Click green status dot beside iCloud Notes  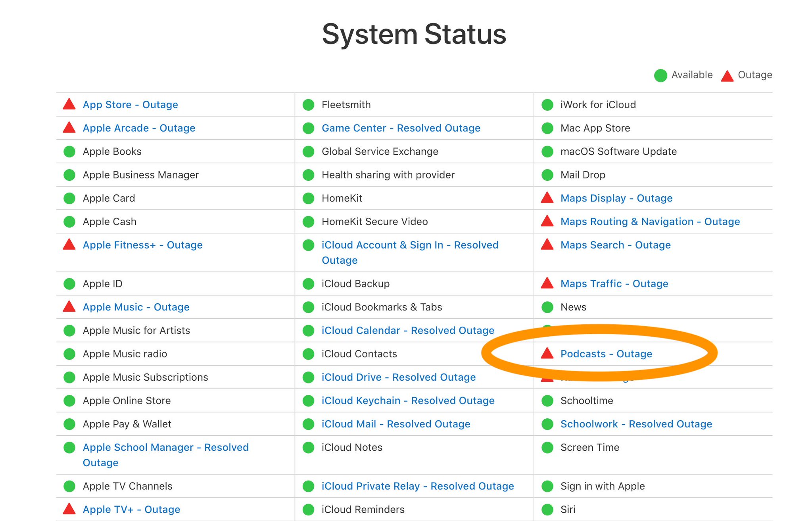(x=308, y=448)
